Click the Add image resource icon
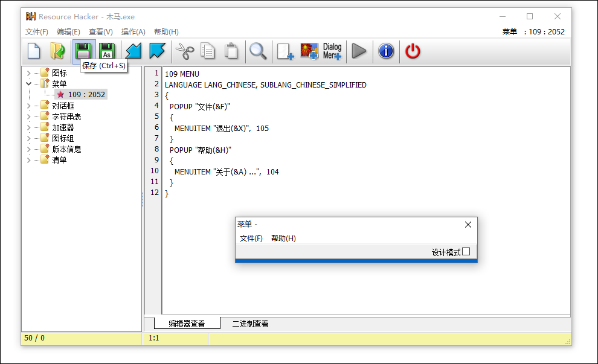The image size is (598, 364). [309, 51]
